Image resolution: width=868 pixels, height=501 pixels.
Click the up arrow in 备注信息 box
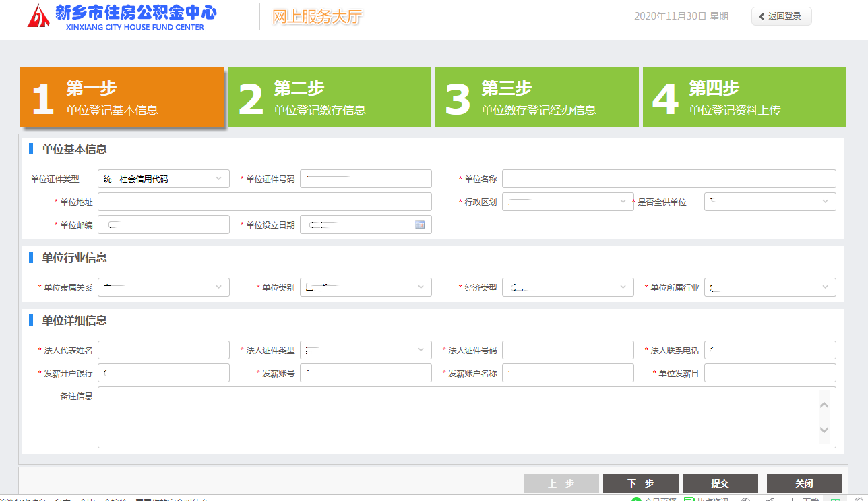(x=824, y=405)
